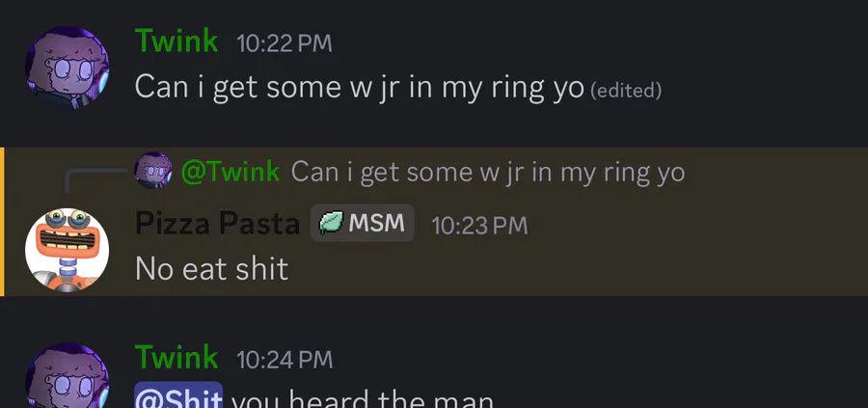Click the @Shit mention

pos(179,398)
